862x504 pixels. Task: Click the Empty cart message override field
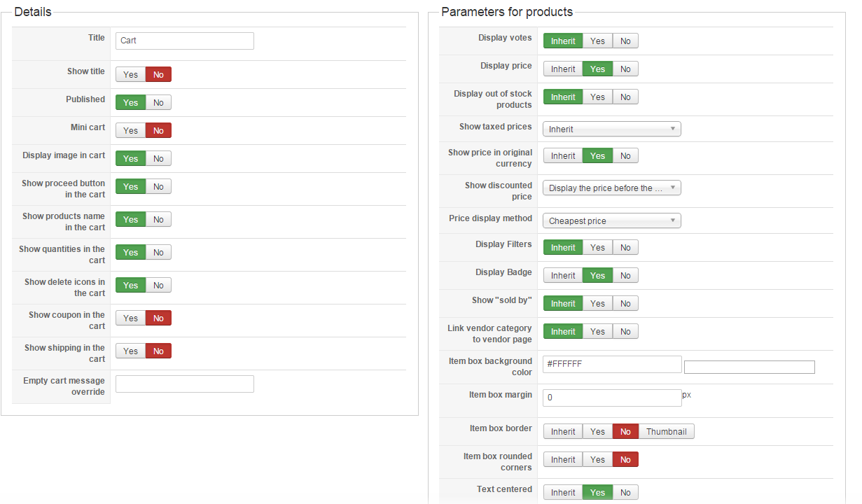pyautogui.click(x=184, y=384)
